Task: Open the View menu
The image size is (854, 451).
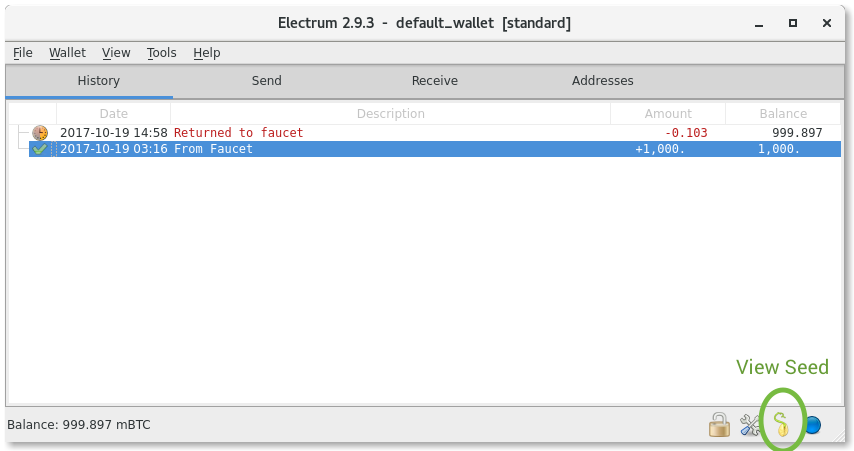Action: pyautogui.click(x=116, y=53)
